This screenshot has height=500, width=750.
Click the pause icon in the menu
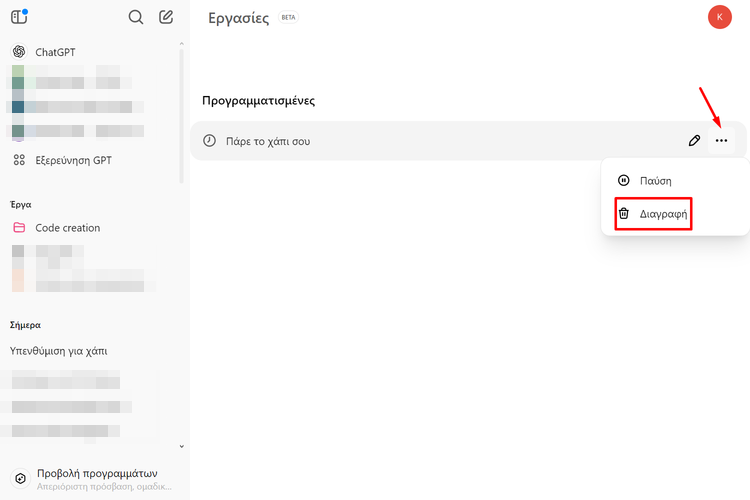tap(623, 181)
